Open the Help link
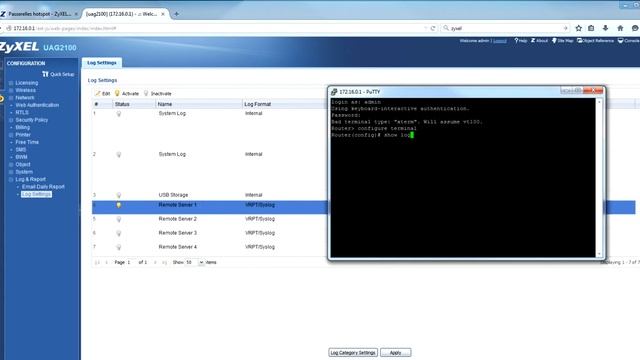 click(521, 41)
